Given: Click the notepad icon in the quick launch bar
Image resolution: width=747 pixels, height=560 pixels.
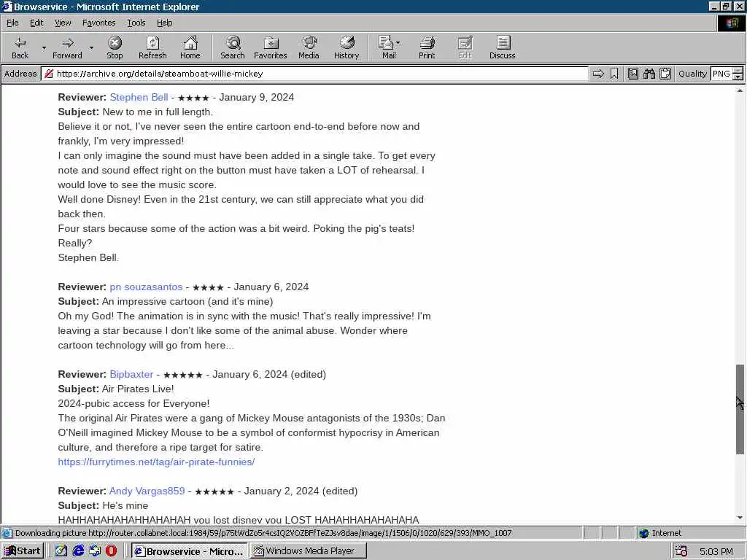Looking at the screenshot, I should pos(61,551).
